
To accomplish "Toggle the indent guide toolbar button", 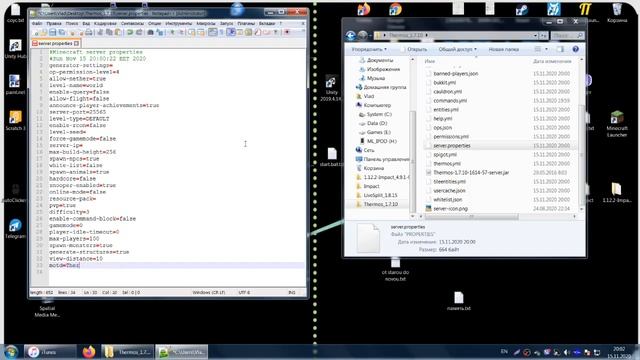I will coord(231,32).
